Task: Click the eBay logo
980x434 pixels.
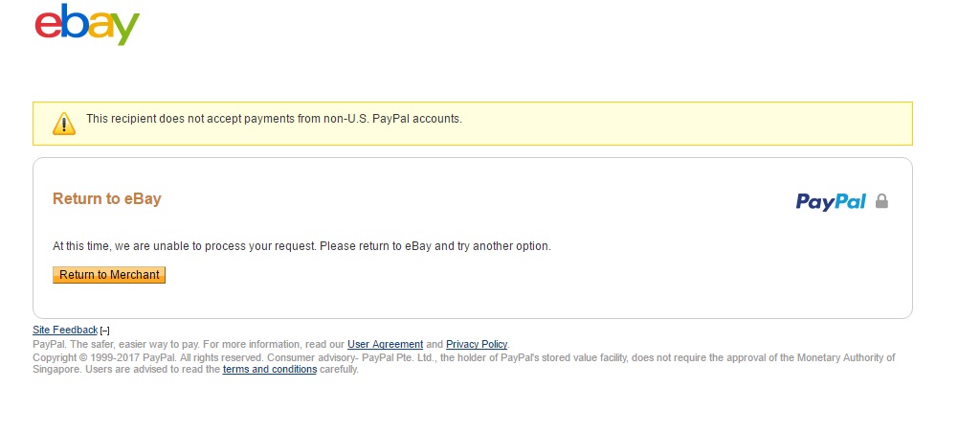Action: (87, 25)
